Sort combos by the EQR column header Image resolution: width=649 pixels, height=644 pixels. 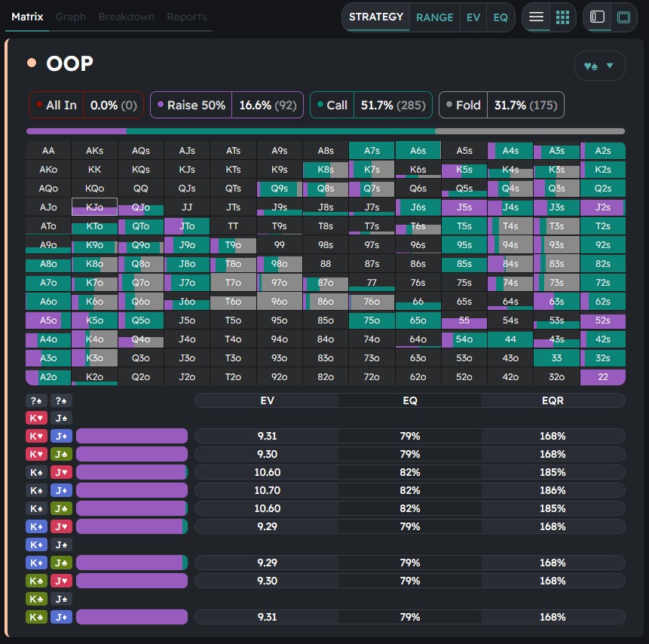553,400
